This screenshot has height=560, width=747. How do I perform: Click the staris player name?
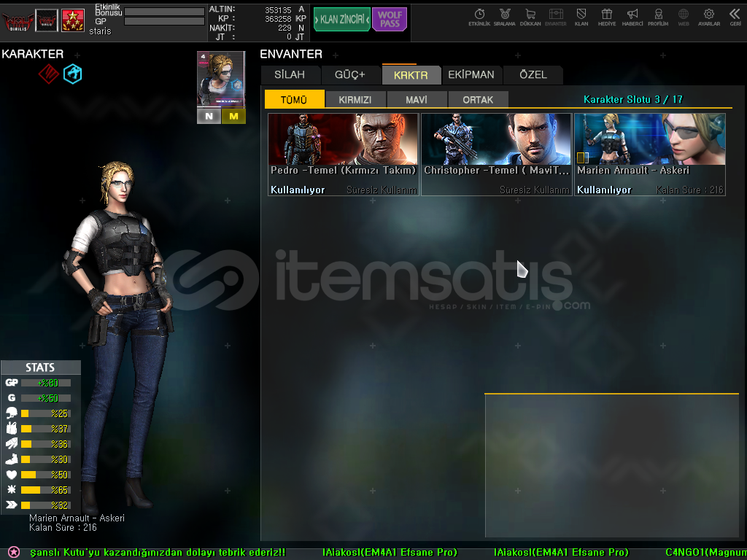click(100, 31)
